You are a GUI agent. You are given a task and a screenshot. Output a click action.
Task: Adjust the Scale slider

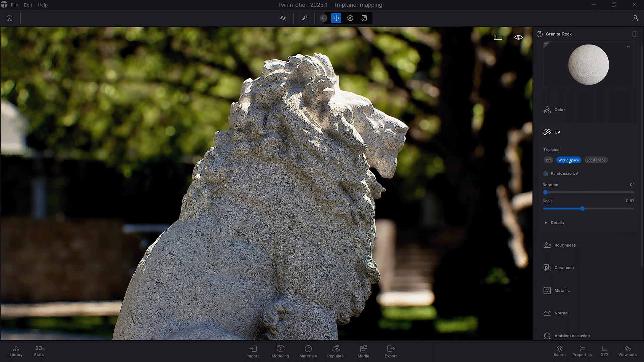click(588, 209)
